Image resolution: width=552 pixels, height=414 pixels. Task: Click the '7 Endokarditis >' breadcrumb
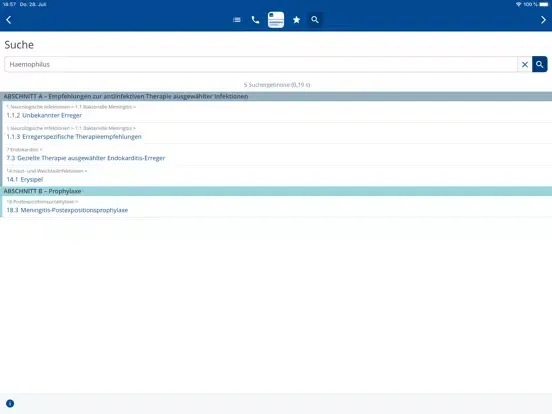[24, 150]
